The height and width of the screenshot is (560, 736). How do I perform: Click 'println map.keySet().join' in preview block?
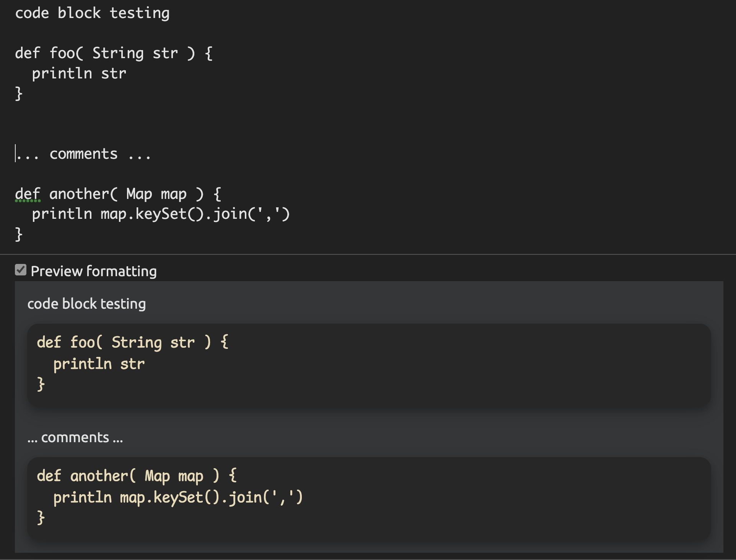178,497
